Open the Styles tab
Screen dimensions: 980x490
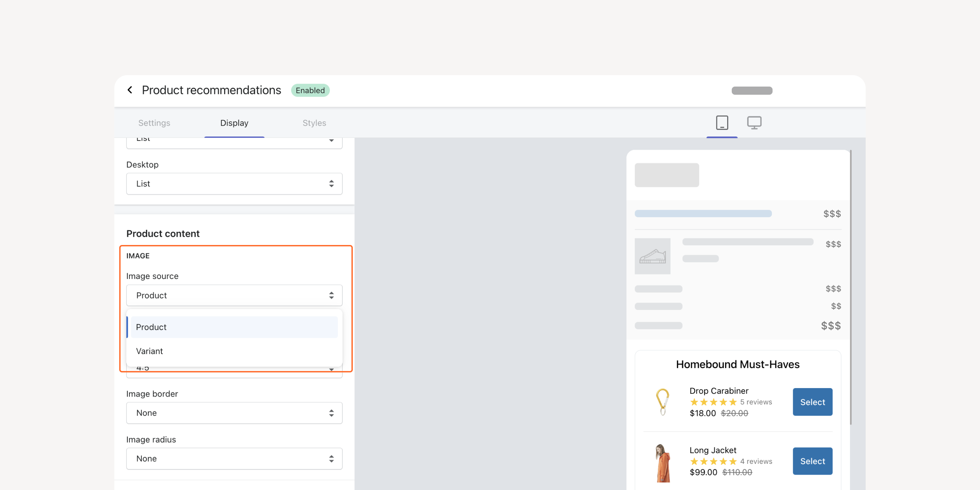coord(314,123)
